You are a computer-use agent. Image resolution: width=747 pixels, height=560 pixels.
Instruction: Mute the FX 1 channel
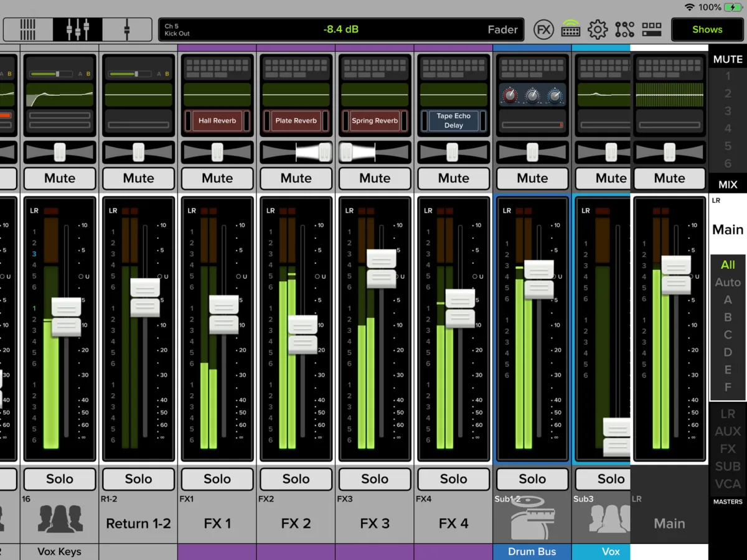217,179
